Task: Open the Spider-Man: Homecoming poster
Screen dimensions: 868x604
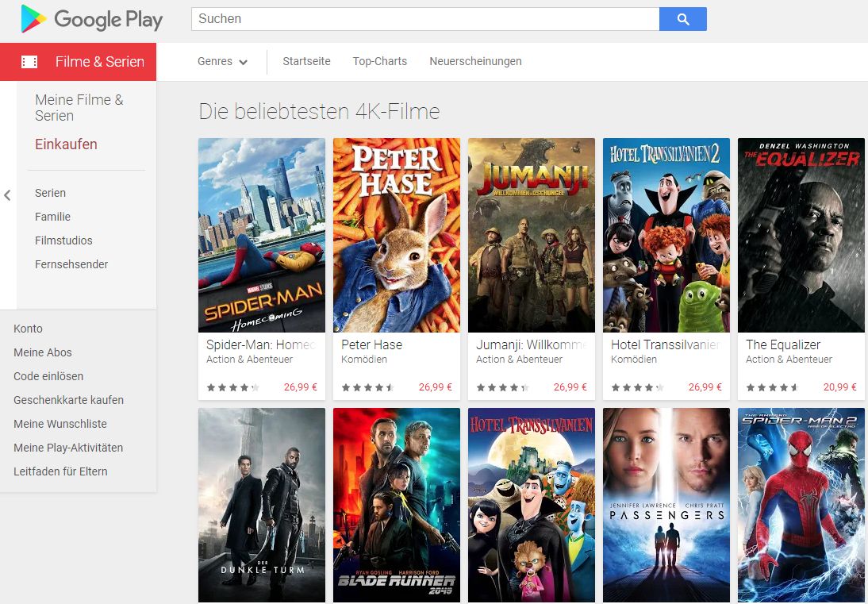Action: point(262,235)
